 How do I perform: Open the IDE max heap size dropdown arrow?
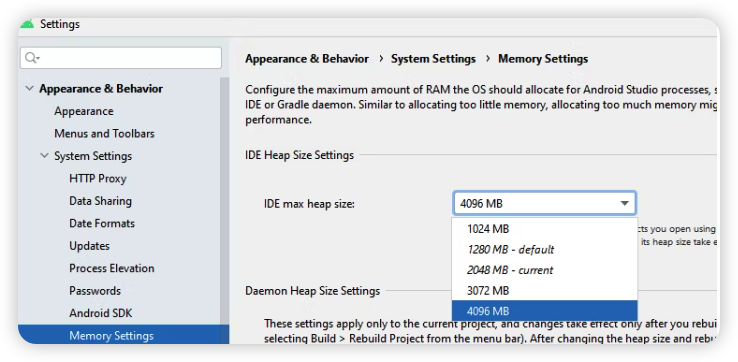(625, 203)
